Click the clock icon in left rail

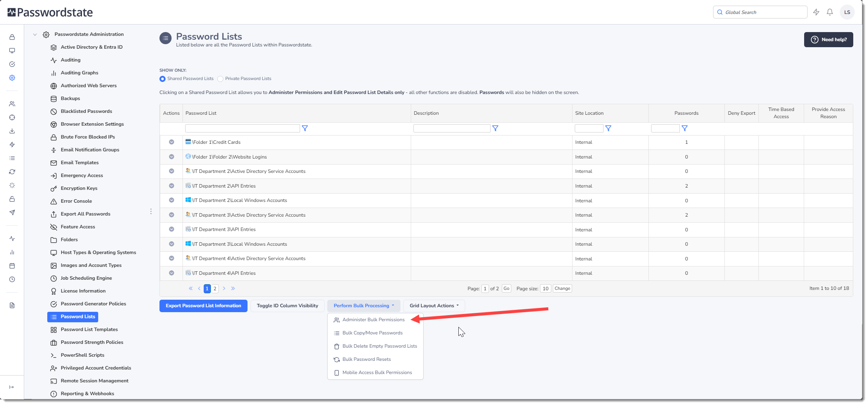pos(12,279)
